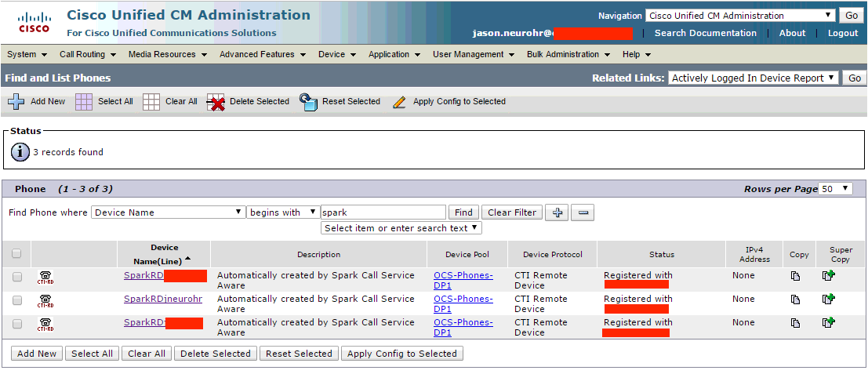868x374 pixels.
Task: Open the About link
Action: [x=792, y=33]
